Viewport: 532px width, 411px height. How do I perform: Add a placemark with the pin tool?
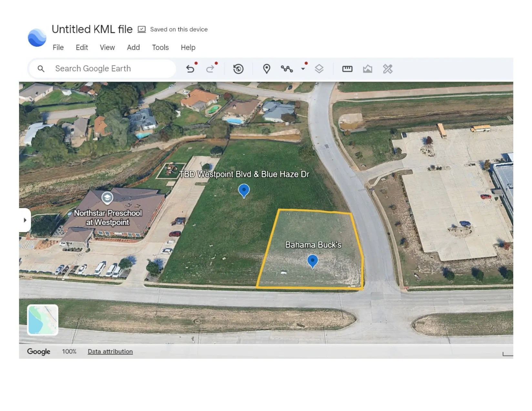click(267, 69)
